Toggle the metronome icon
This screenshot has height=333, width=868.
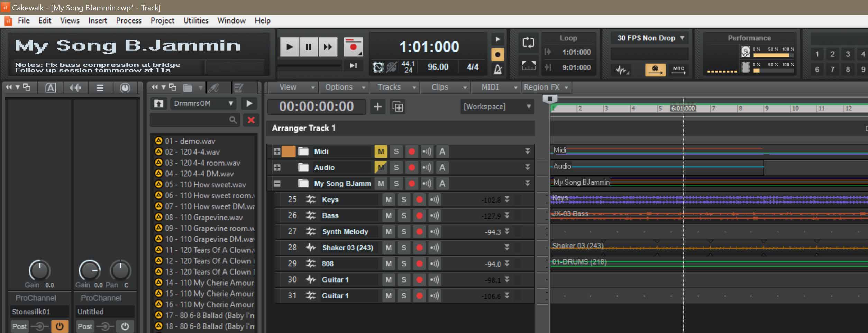(x=497, y=69)
